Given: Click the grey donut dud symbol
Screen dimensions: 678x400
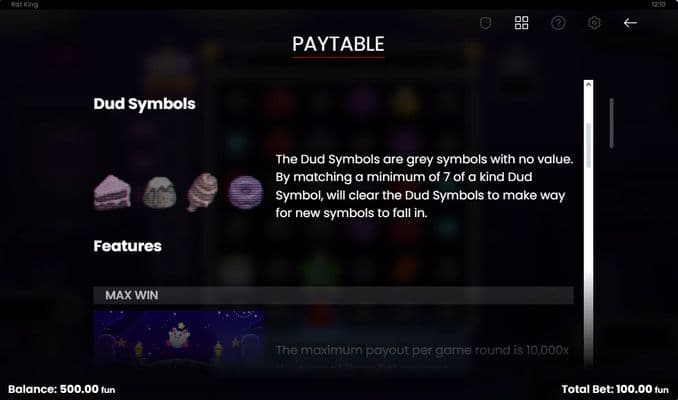Looking at the screenshot, I should tap(245, 192).
